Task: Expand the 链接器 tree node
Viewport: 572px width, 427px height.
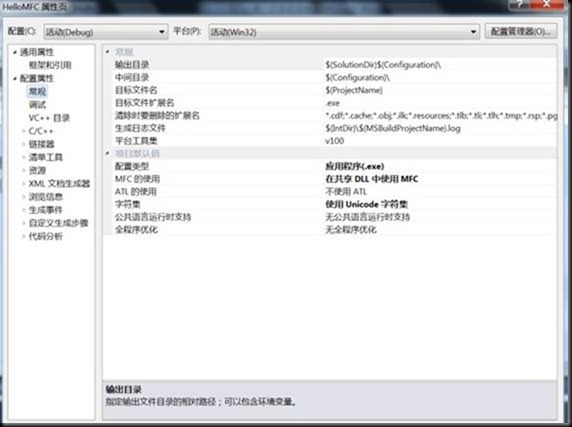Action: tap(24, 144)
